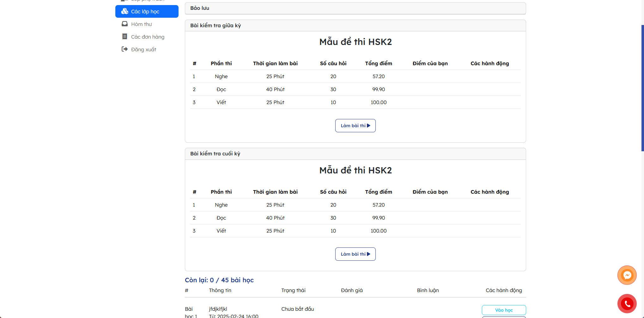Collapse Bài kiểm tra cuối kỳ section header
This screenshot has height=318, width=644.
click(x=355, y=154)
